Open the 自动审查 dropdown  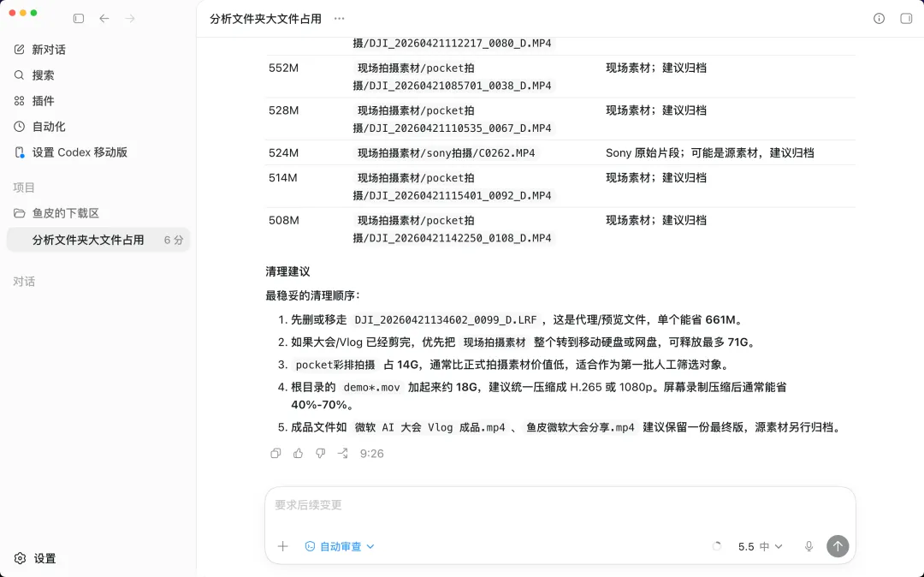pyautogui.click(x=340, y=546)
